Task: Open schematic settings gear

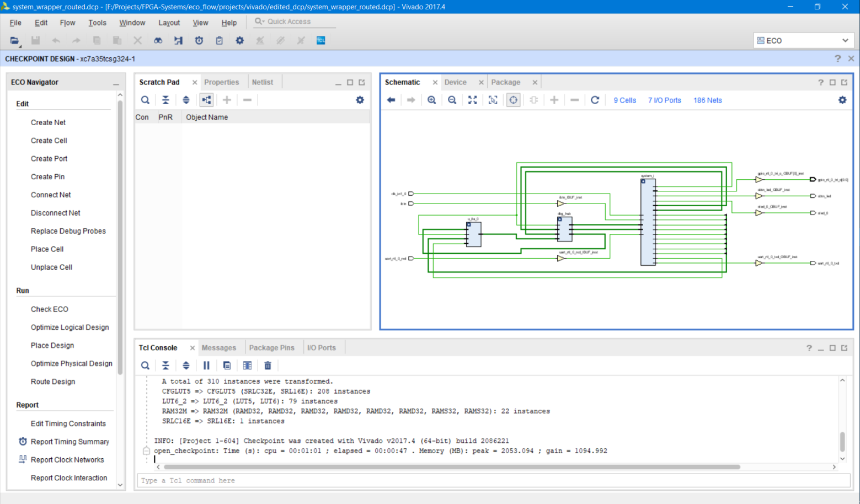Action: [842, 100]
